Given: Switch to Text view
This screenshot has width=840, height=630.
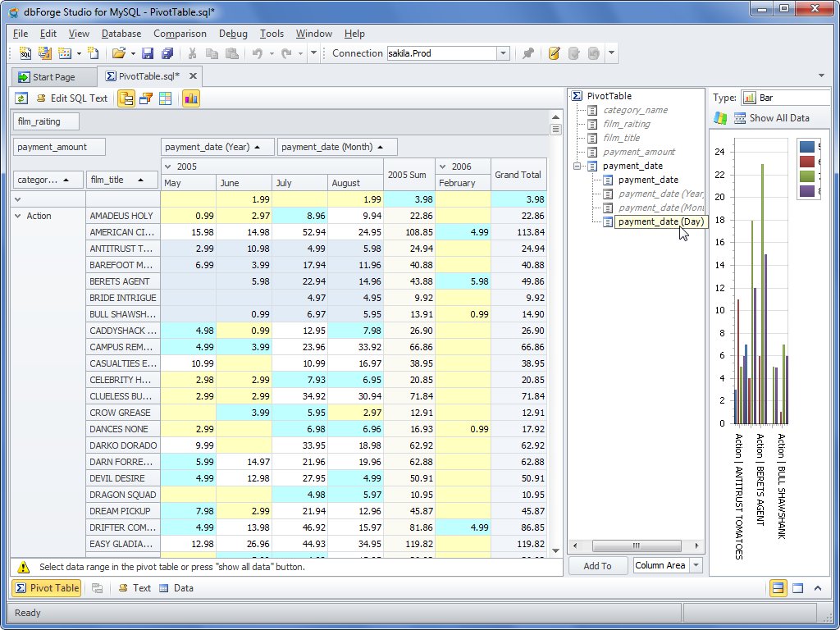Looking at the screenshot, I should tap(135, 588).
